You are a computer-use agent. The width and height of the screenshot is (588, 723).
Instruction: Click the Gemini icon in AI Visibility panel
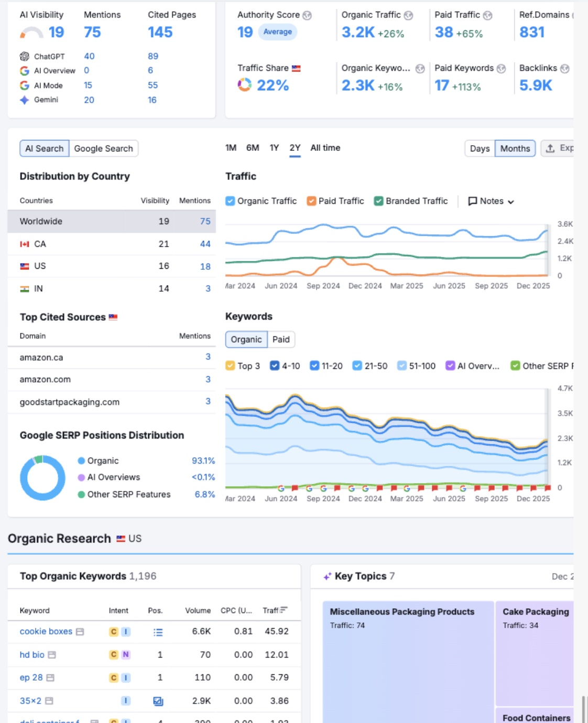[24, 100]
